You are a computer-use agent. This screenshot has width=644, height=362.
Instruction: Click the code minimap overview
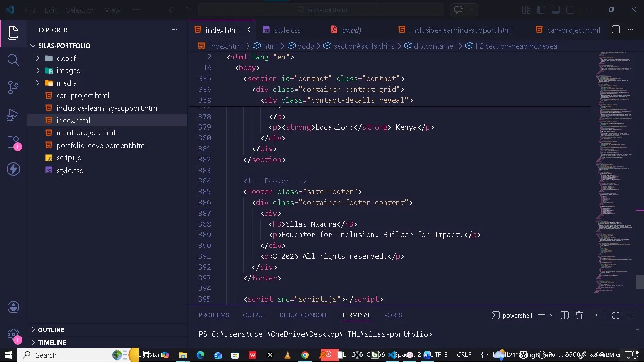point(615,172)
